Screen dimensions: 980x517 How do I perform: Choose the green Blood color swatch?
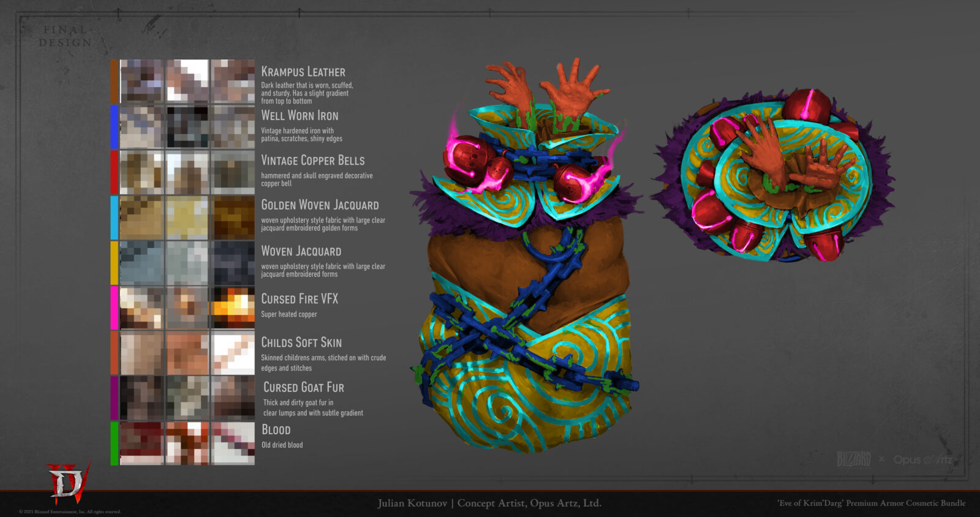pos(115,443)
